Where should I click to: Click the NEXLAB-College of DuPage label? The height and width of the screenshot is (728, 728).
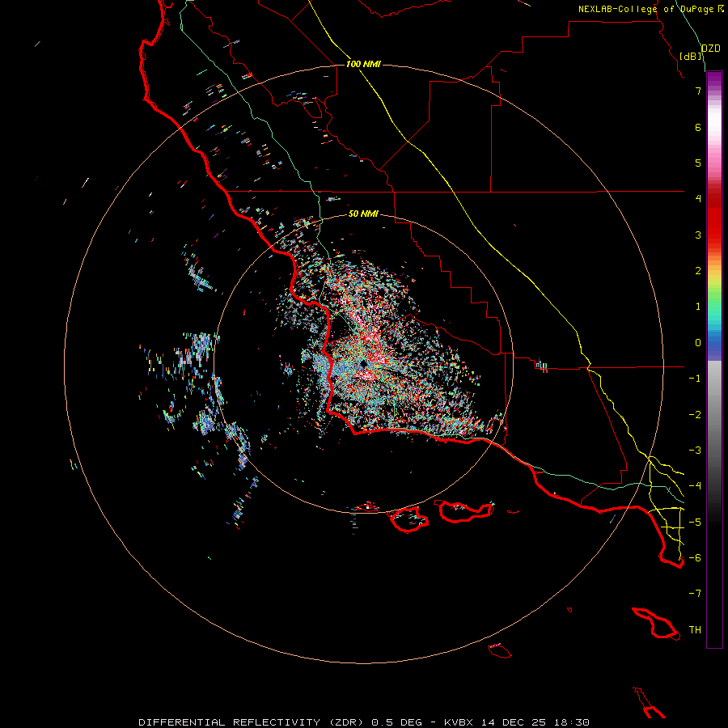coord(645,9)
